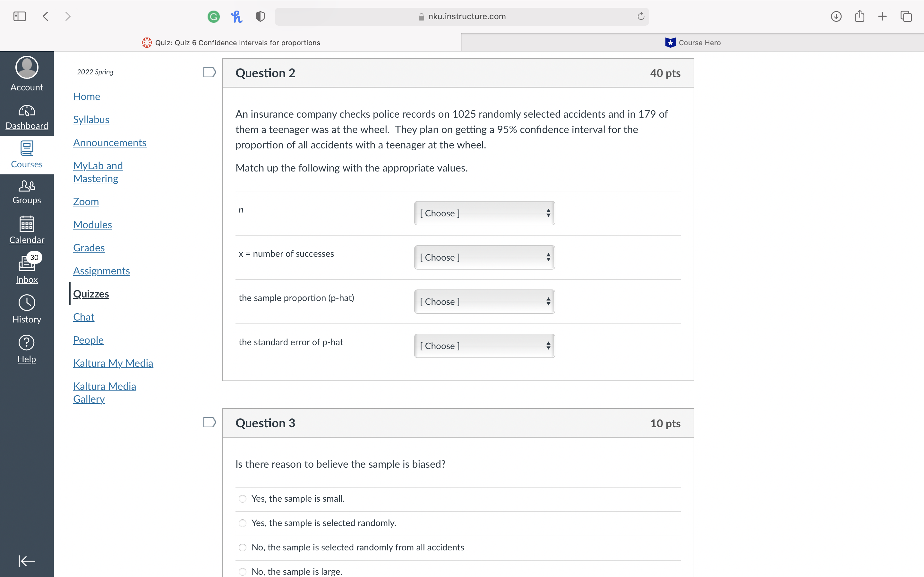The height and width of the screenshot is (577, 924).
Task: Visit the Kaltura My Media link
Action: [x=113, y=363]
